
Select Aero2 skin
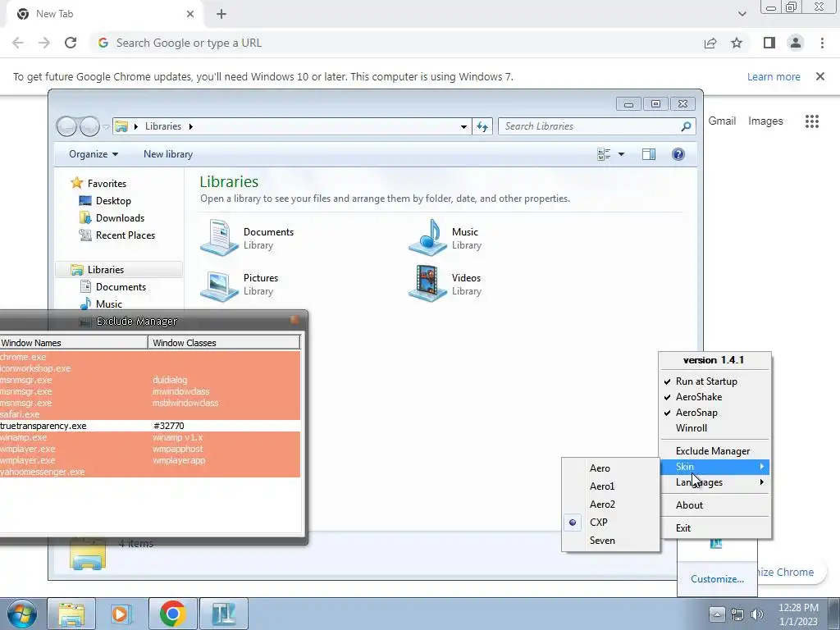pyautogui.click(x=610, y=504)
